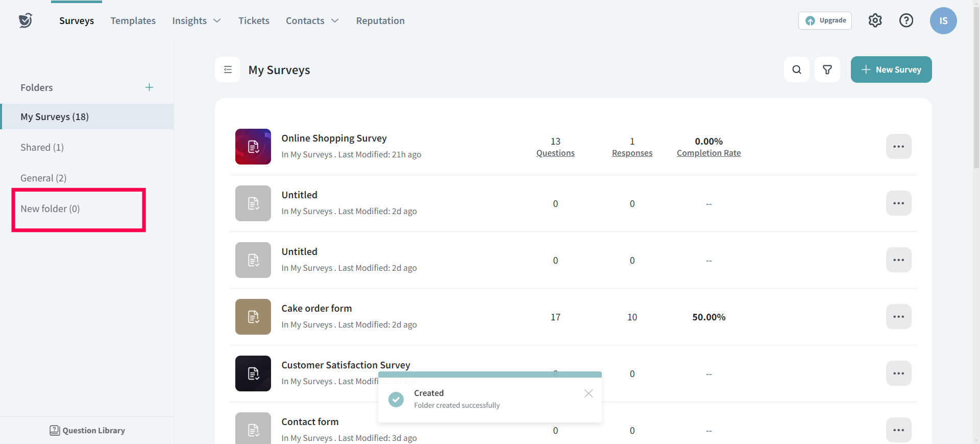Click the SurveySparrow logo icon
980x444 pixels.
click(26, 20)
